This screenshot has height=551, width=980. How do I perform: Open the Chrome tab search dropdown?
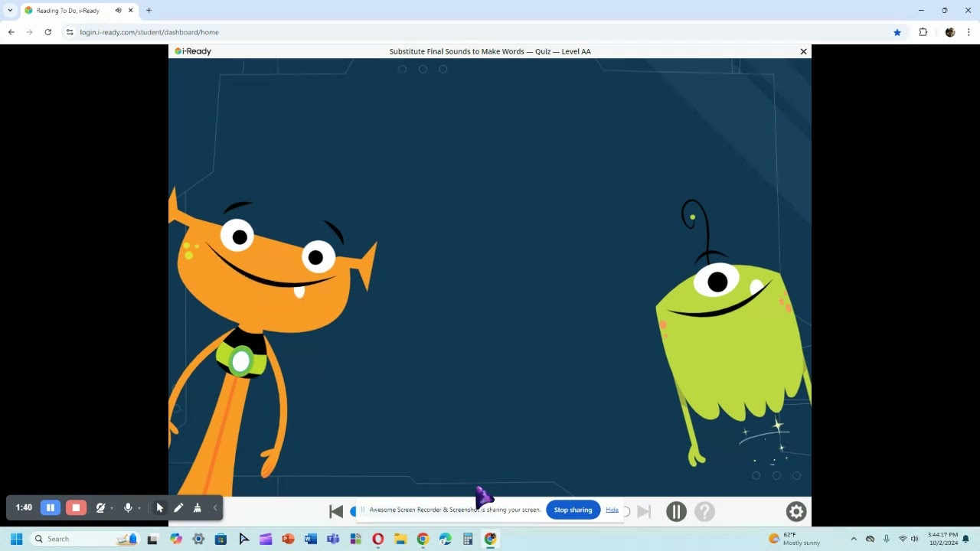[x=10, y=10]
